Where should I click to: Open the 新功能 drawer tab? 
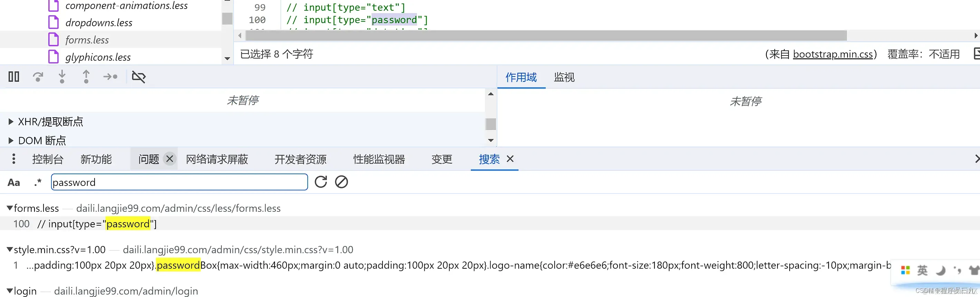tap(96, 159)
